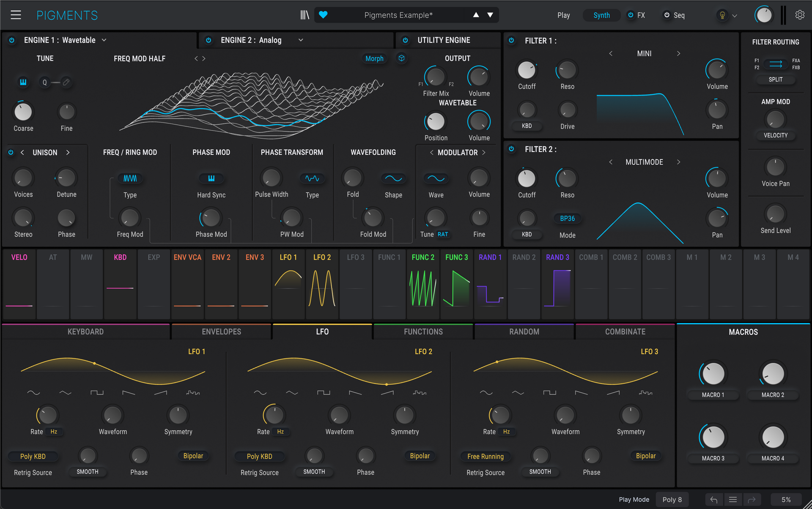Click the SPLIT filter routing button
The height and width of the screenshot is (509, 812).
pyautogui.click(x=775, y=79)
